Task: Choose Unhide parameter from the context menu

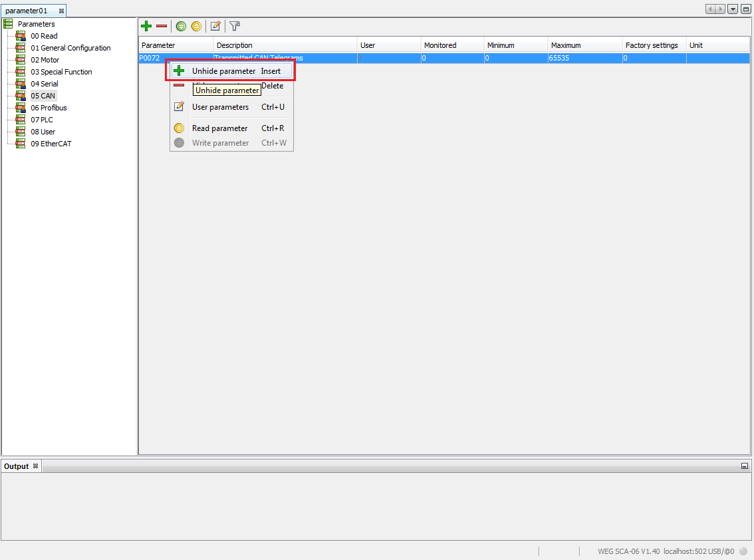Action: [221, 70]
